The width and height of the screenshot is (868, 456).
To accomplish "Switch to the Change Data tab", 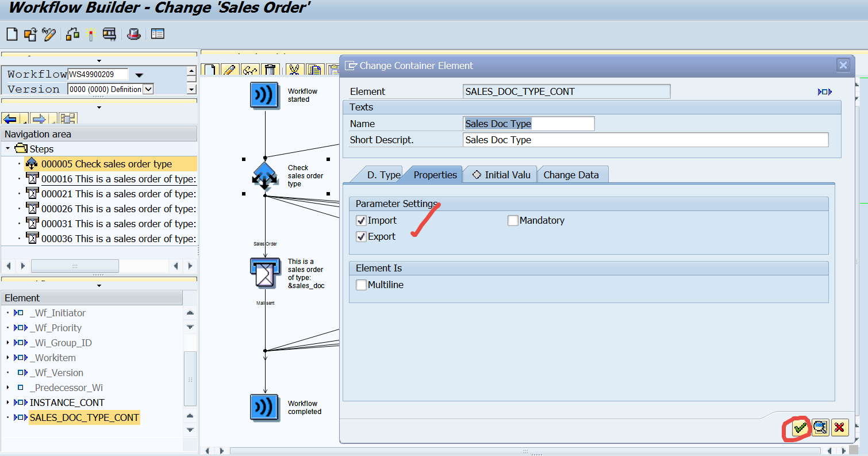I will pos(573,174).
